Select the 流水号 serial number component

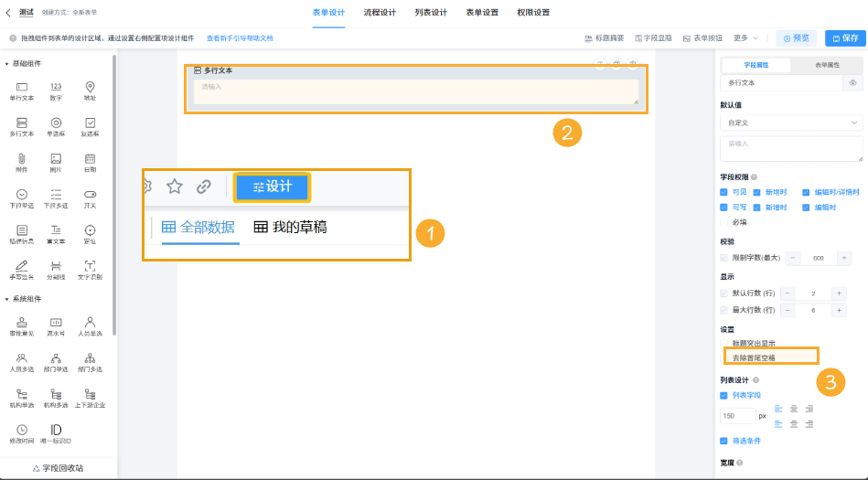(x=56, y=326)
